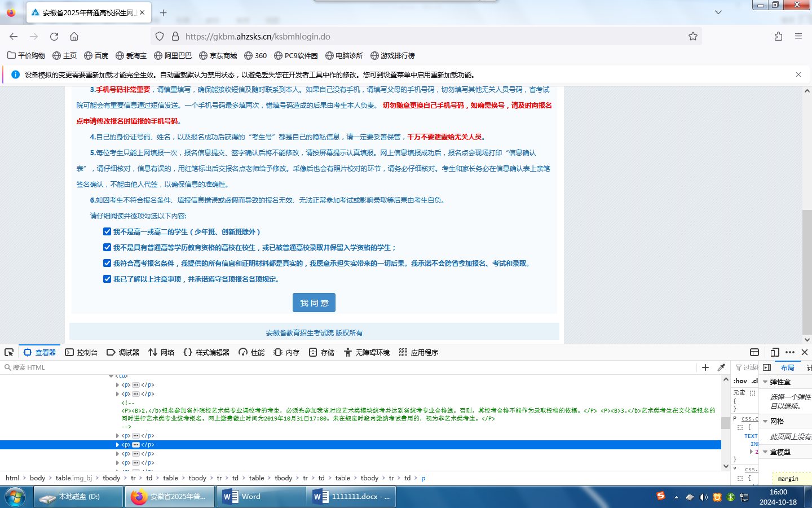This screenshot has height=508, width=812.
Task: Click the Firefox reload page icon
Action: (x=54, y=36)
